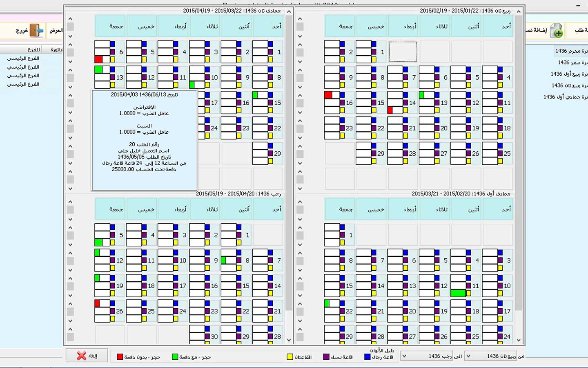Click the أحد header in ربيع ثان calendar
Viewport: 588px width, 368px height.
point(506,26)
